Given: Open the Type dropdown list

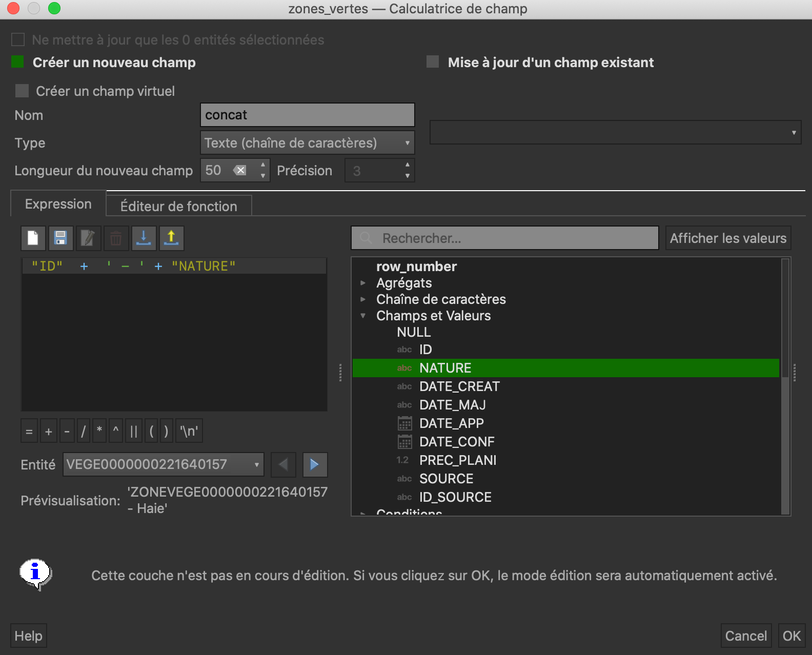Looking at the screenshot, I should pos(307,143).
